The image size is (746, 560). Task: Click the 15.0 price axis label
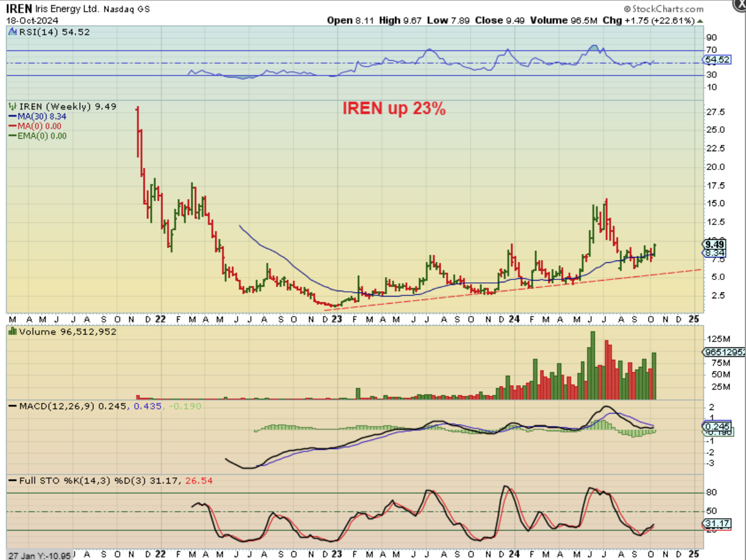coord(715,203)
